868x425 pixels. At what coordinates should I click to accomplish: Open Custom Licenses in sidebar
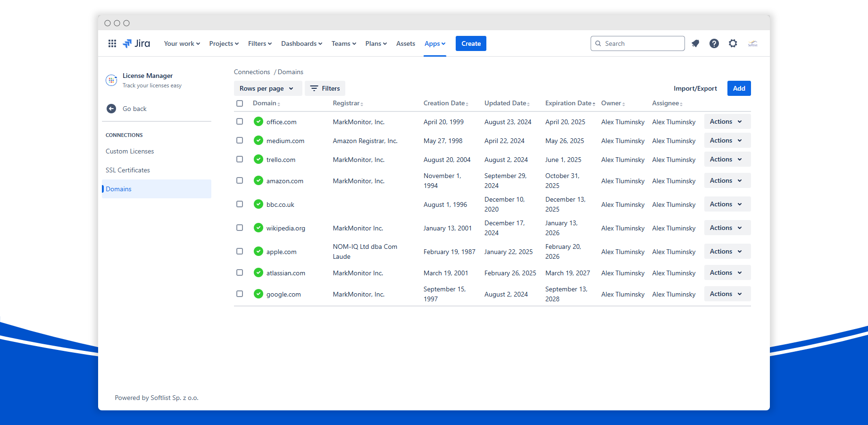tap(130, 151)
